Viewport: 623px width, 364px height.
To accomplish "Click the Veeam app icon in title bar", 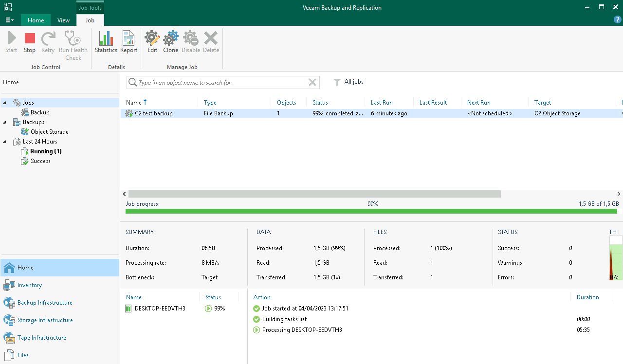I will 8,7.
